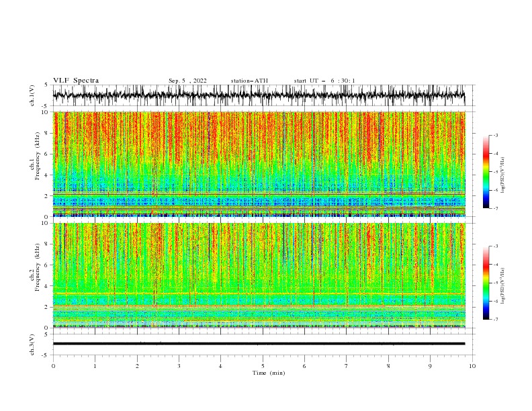
Task: Click the "-3" label on ch.1 colorbar
Action: click(495, 135)
